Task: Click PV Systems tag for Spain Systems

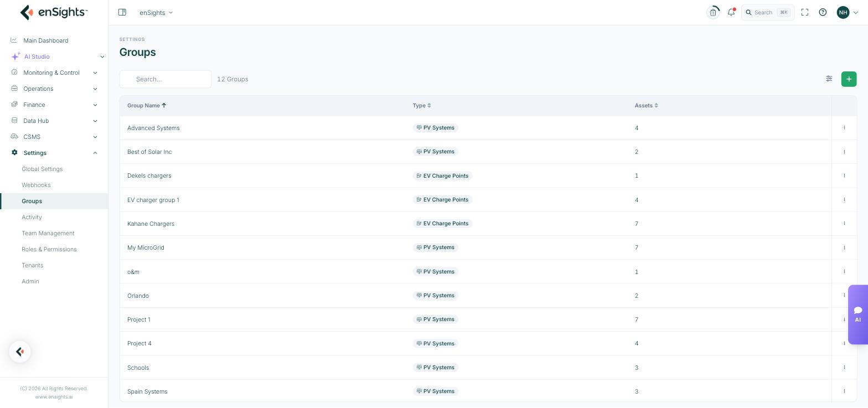Action: click(436, 391)
